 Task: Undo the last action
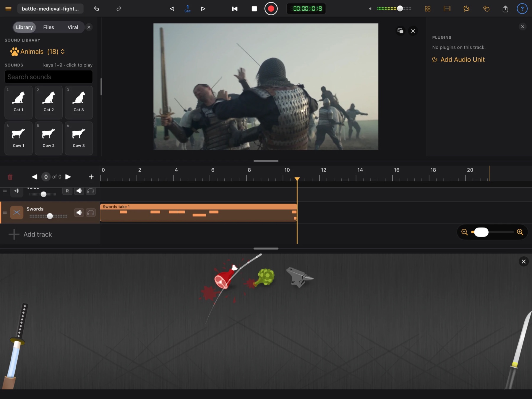(x=96, y=9)
